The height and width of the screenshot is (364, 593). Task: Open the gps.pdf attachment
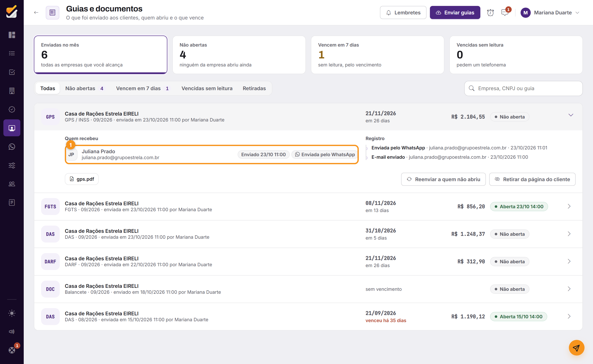(x=82, y=179)
